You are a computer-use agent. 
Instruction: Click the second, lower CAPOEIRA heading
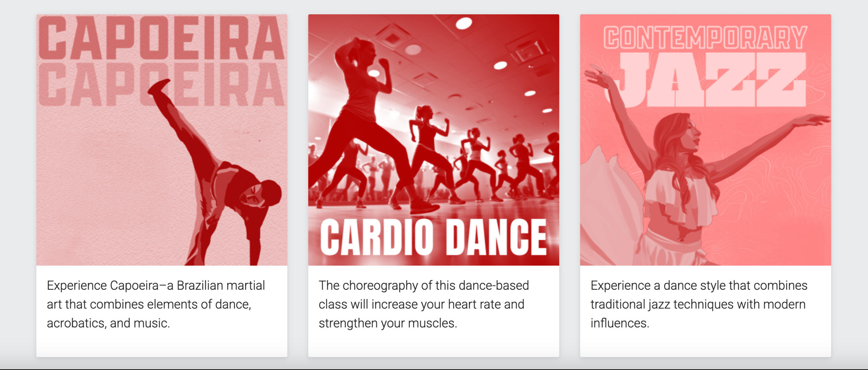pos(162,84)
